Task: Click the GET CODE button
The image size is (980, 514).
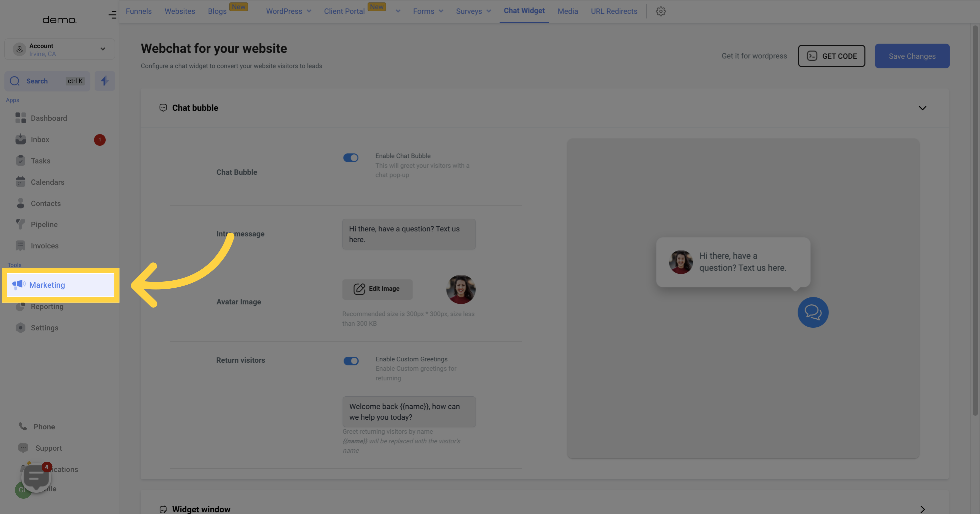Action: point(831,56)
